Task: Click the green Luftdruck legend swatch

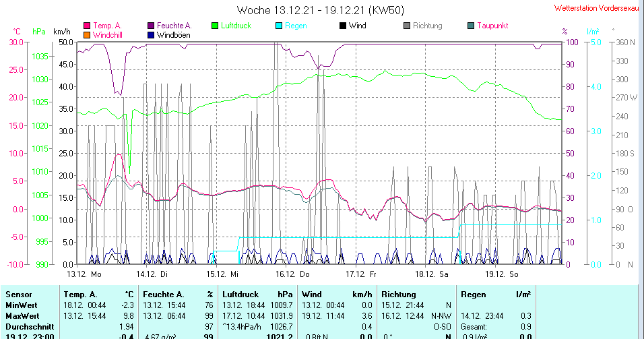Action: (215, 26)
